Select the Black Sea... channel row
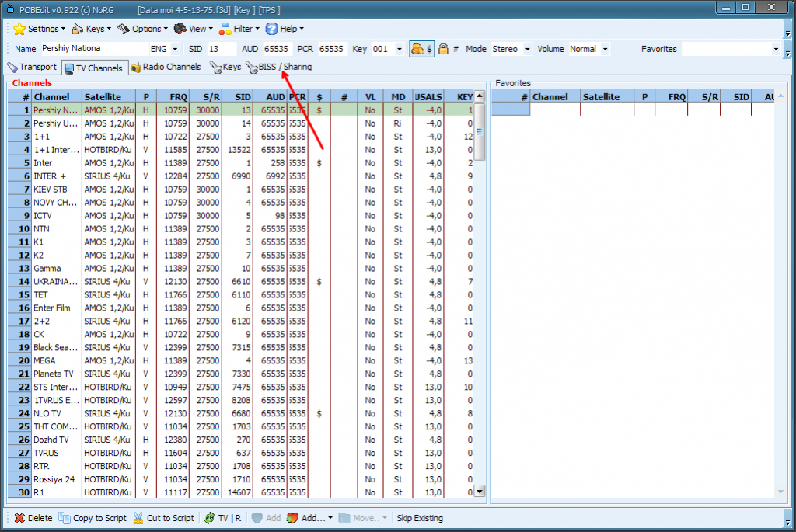The image size is (796, 532). click(x=240, y=347)
